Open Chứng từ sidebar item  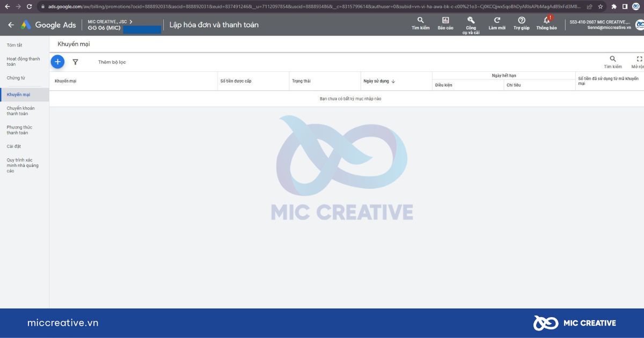pyautogui.click(x=16, y=78)
